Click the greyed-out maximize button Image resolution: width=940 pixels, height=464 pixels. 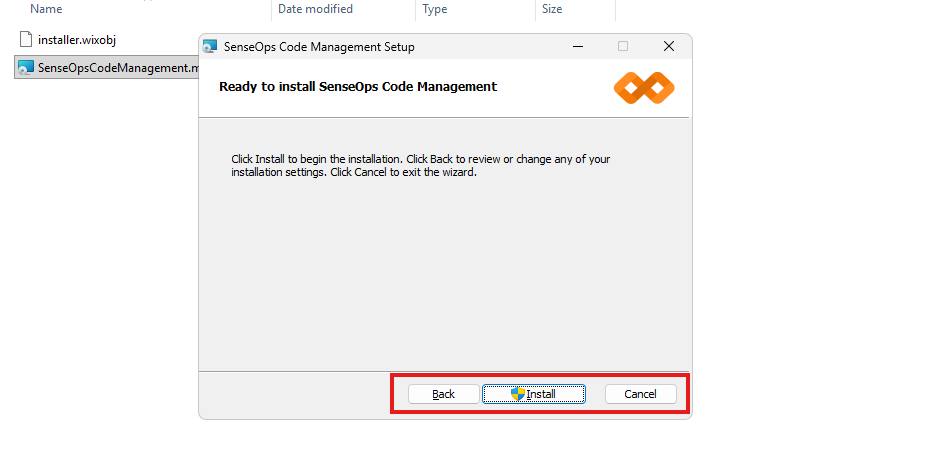(623, 47)
